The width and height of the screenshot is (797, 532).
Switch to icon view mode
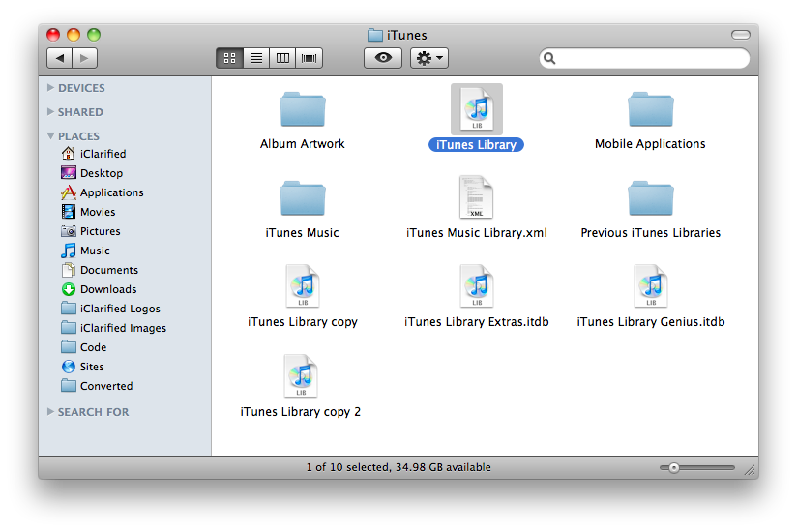(229, 58)
